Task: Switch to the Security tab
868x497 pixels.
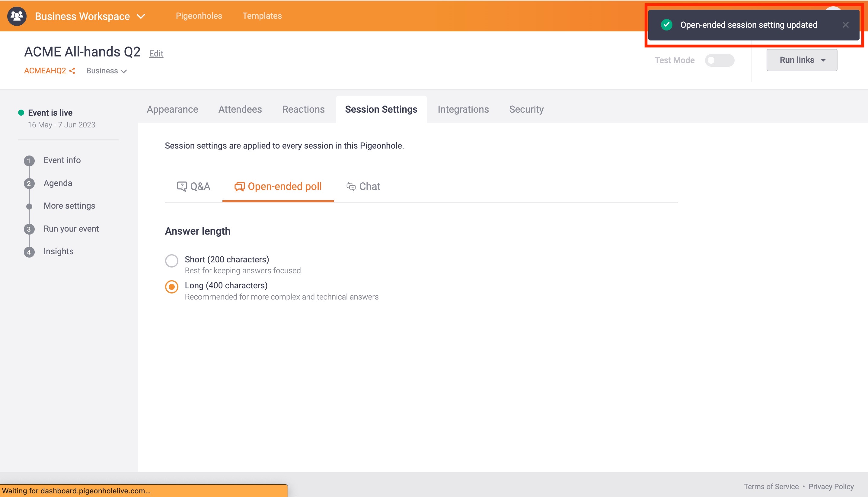Action: 526,109
